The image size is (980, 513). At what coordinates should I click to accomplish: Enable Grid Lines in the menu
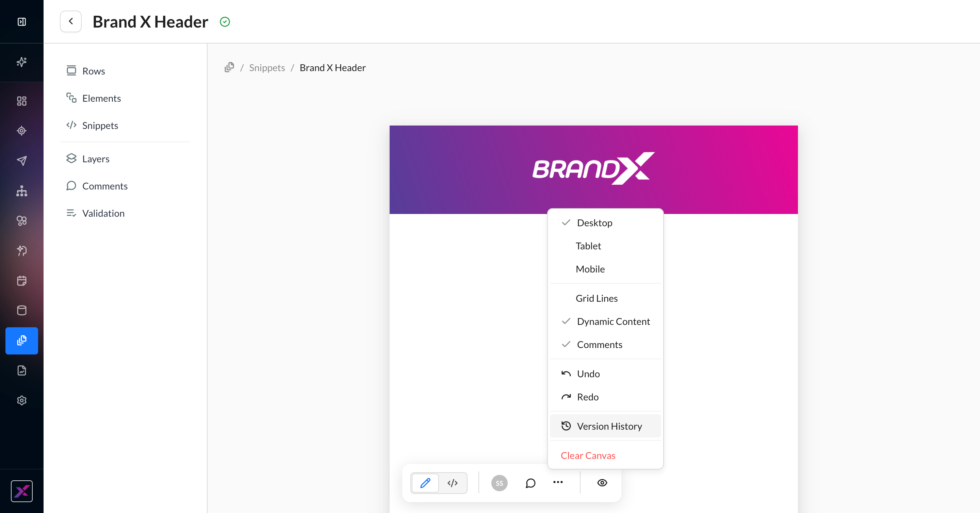pyautogui.click(x=605, y=298)
